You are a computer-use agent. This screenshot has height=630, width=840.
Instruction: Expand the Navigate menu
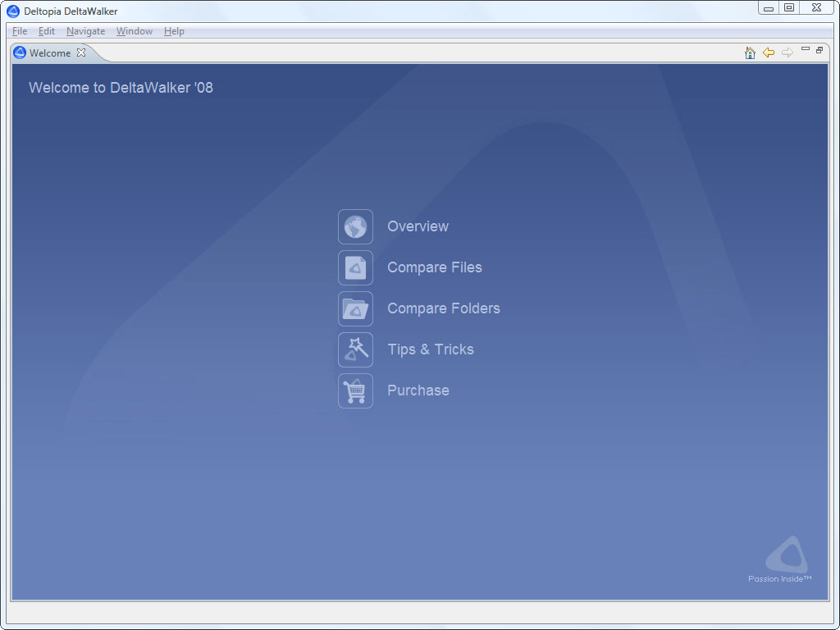coord(85,31)
